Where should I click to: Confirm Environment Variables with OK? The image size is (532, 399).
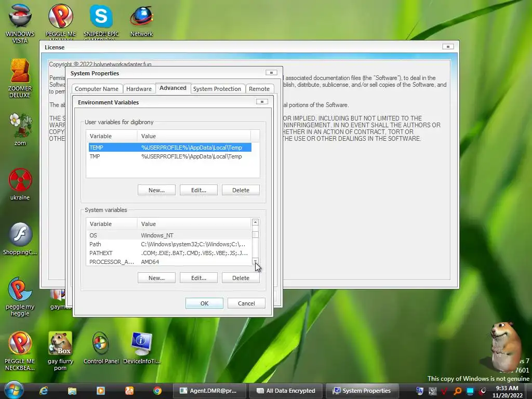204,303
